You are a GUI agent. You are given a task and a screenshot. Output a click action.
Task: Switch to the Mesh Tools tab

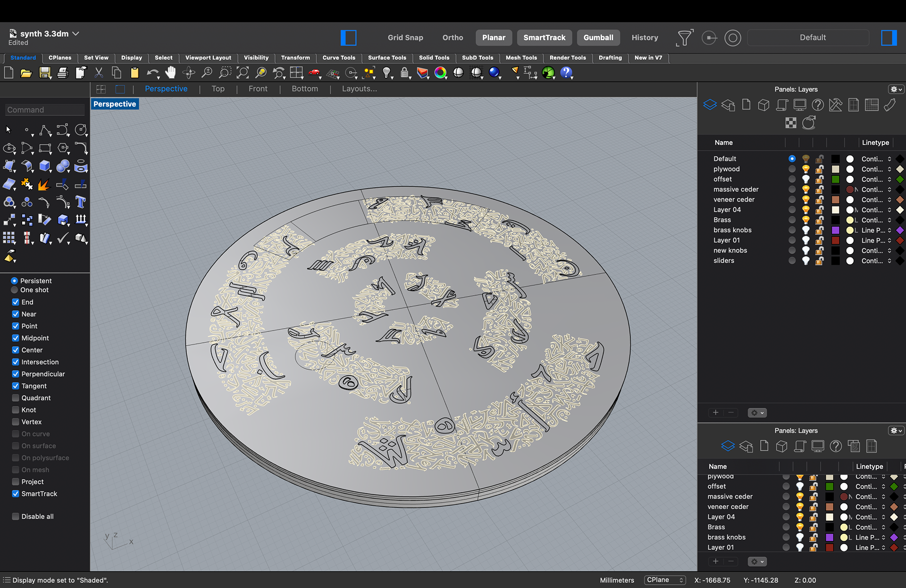click(x=521, y=58)
